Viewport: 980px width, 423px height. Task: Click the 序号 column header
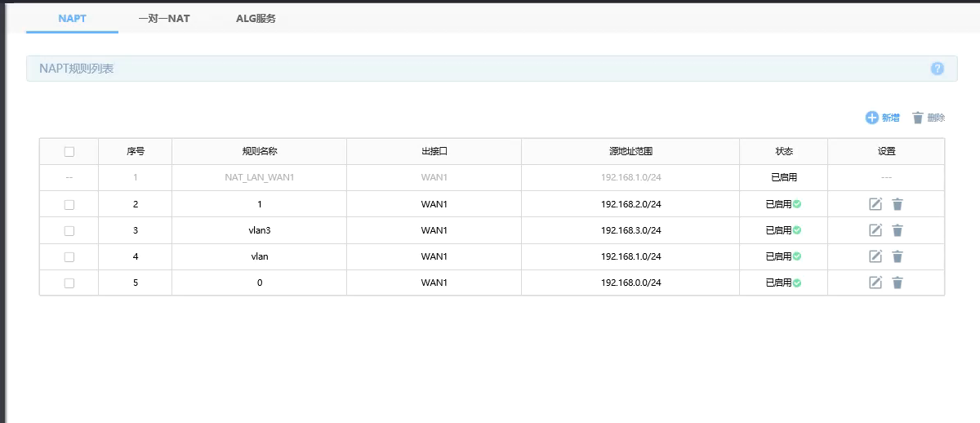click(x=136, y=152)
